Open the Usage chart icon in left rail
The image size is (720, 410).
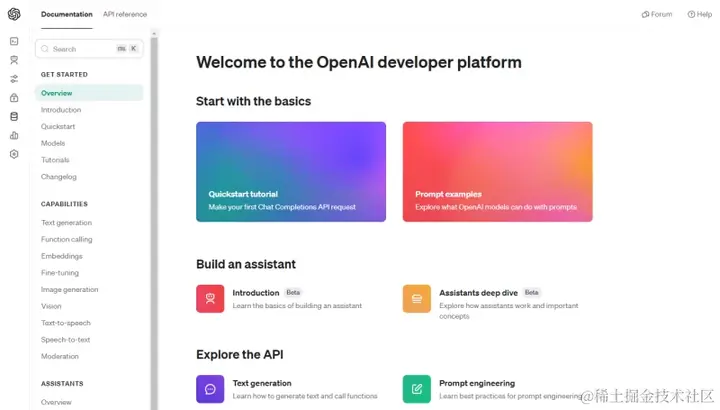click(14, 135)
